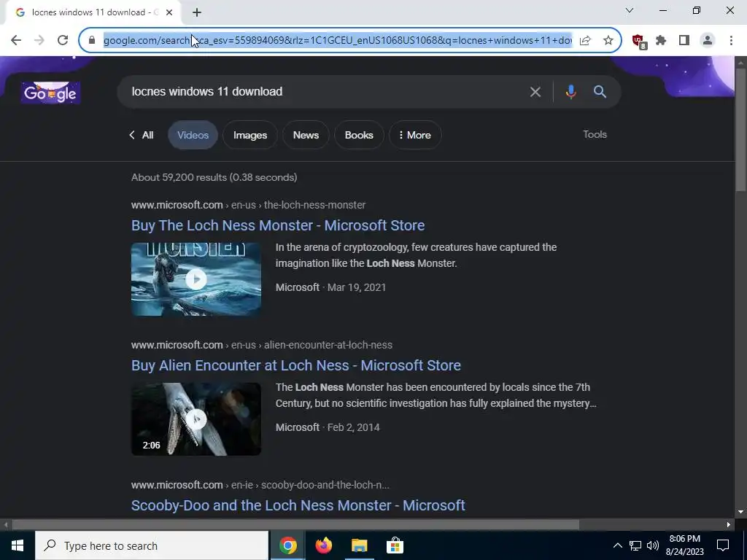The height and width of the screenshot is (560, 747).
Task: Go to Google home via the Google logo
Action: click(50, 93)
